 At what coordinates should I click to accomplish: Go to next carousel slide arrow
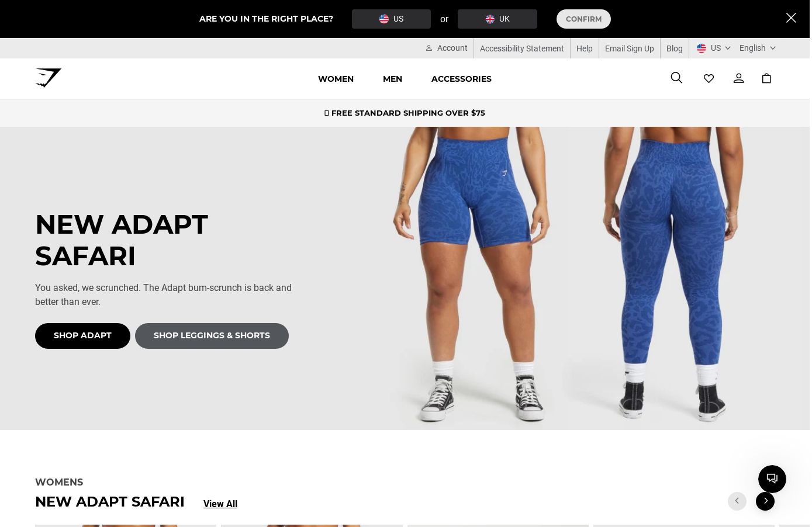click(x=765, y=501)
